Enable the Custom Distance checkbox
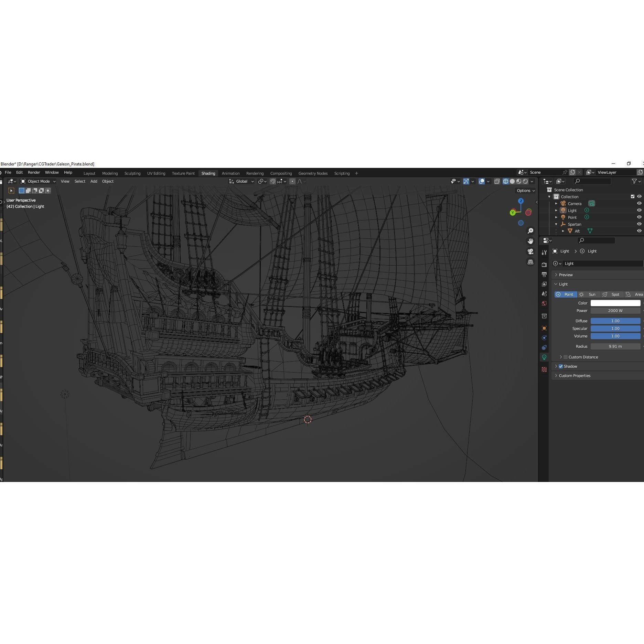Screen dimensions: 644x644 [565, 357]
